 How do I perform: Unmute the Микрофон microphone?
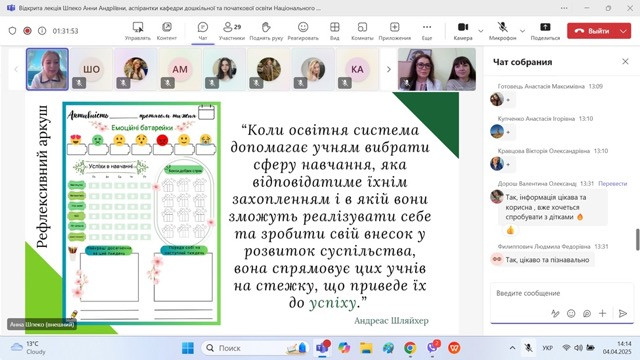(502, 31)
